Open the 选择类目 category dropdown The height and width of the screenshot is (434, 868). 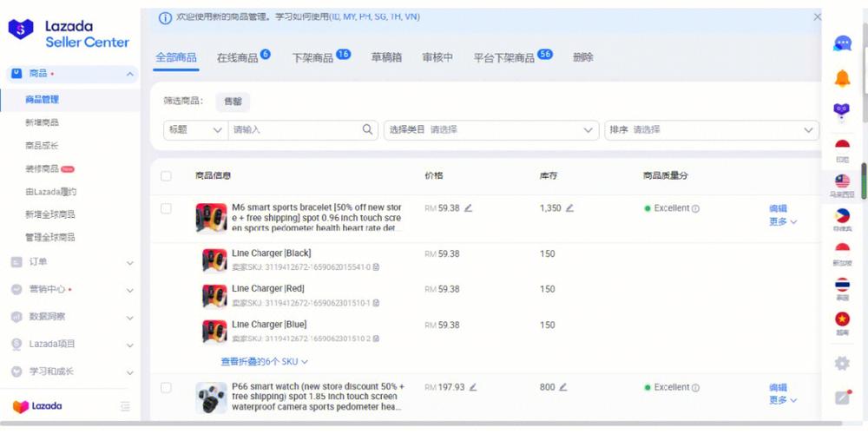pyautogui.click(x=491, y=129)
